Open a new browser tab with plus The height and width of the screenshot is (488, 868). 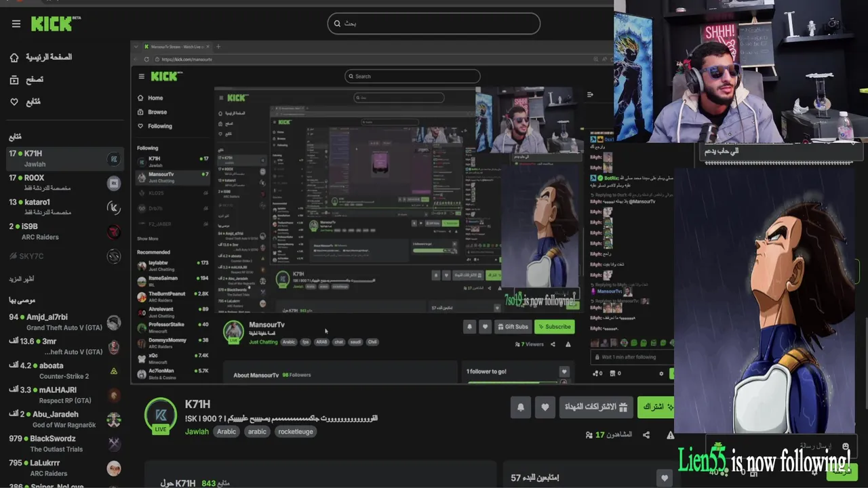click(x=218, y=47)
